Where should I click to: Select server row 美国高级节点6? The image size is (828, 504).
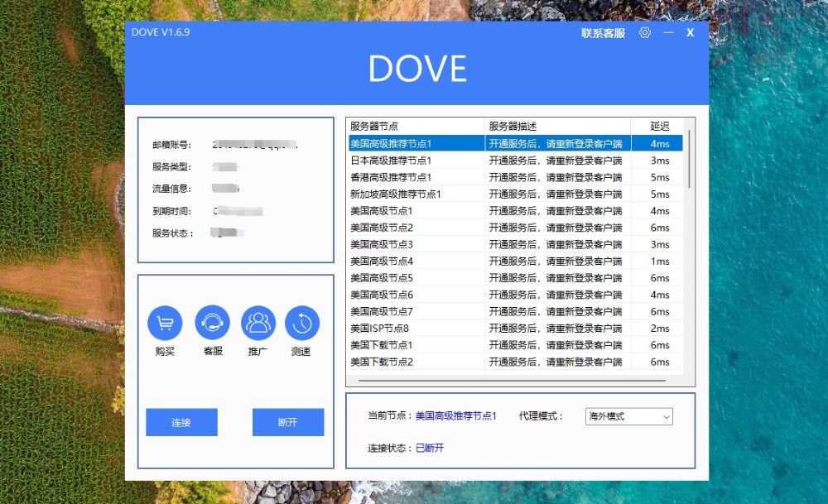pos(515,295)
